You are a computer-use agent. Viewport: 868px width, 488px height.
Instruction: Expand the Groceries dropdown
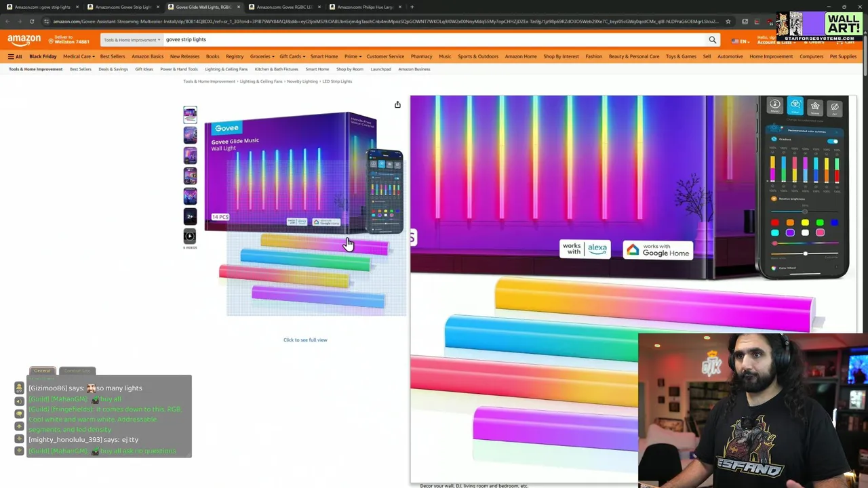pyautogui.click(x=262, y=56)
